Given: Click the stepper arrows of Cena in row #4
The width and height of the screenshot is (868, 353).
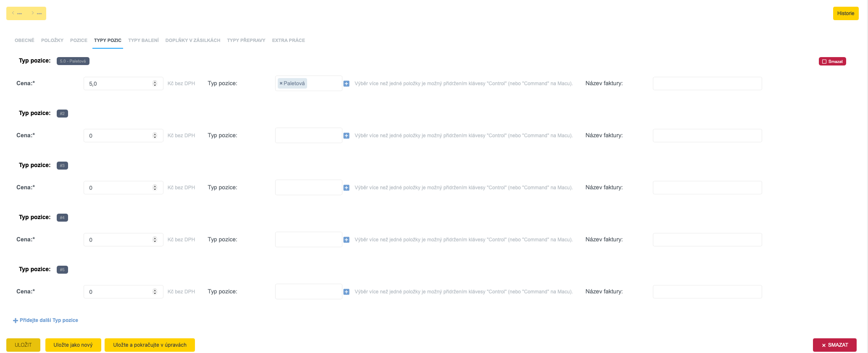Looking at the screenshot, I should click(x=155, y=240).
